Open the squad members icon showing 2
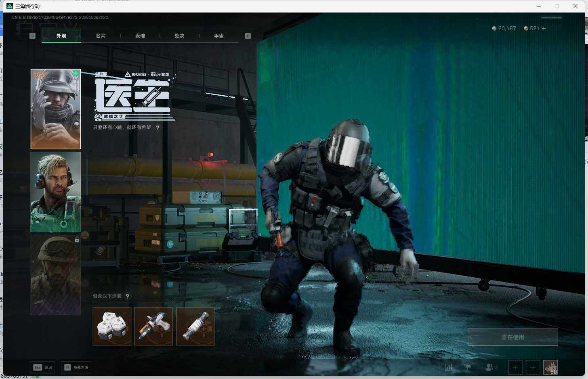588x379 pixels. pos(491,367)
